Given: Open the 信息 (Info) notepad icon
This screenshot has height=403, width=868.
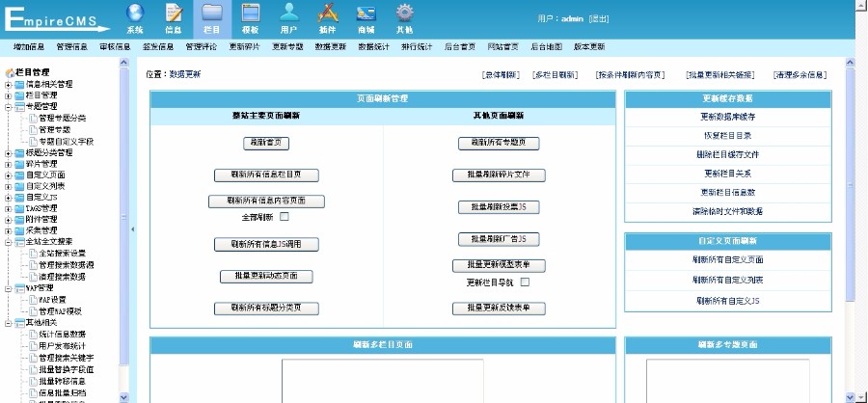Looking at the screenshot, I should click(174, 13).
